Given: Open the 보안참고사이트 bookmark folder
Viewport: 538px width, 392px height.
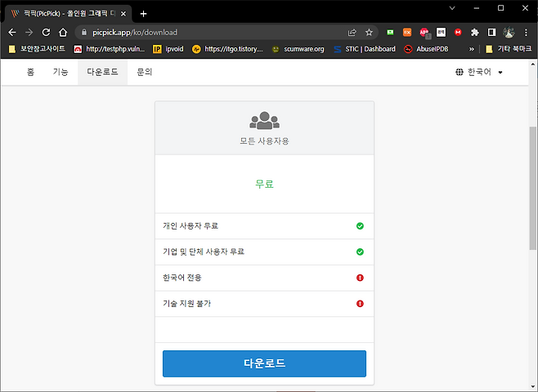Looking at the screenshot, I should [x=37, y=49].
